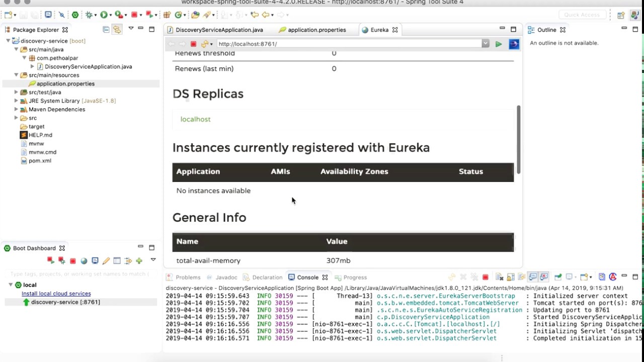Click the Relaunch icon in main toolbar
The image size is (644, 362).
click(x=149, y=15)
